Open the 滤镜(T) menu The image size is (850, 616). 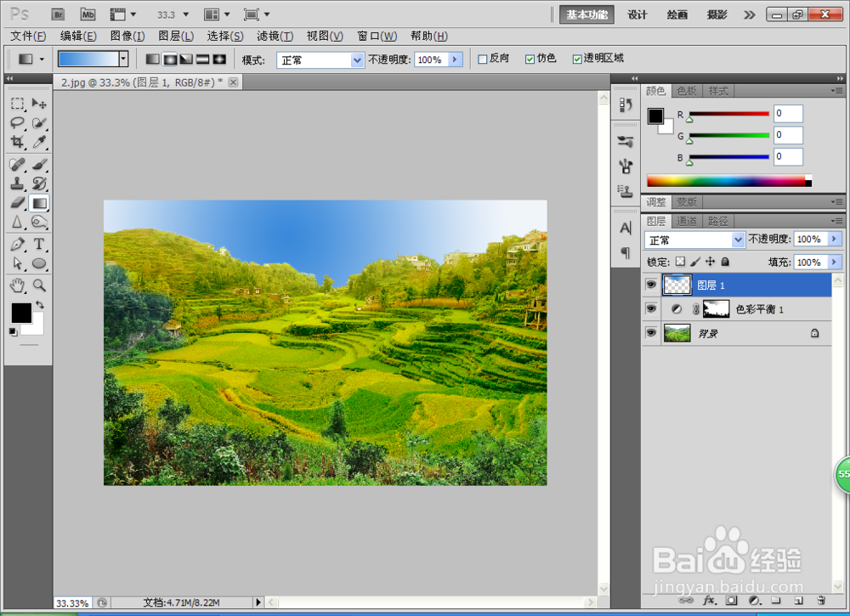[x=275, y=37]
